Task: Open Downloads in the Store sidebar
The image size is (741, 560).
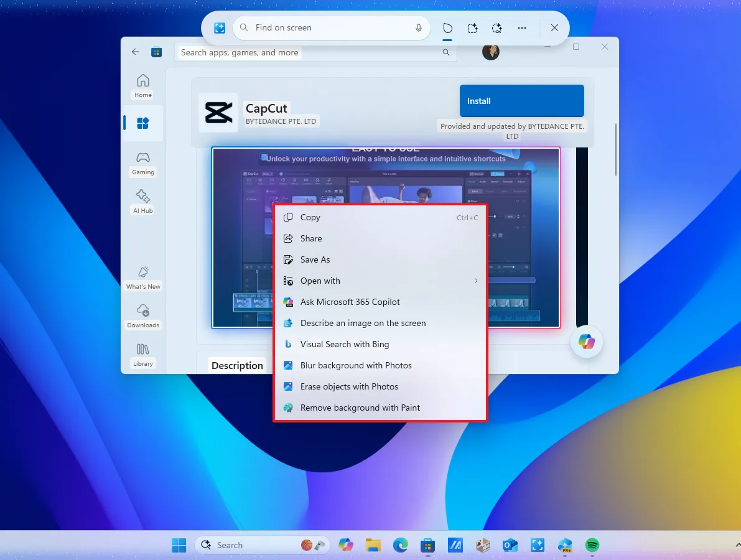Action: click(x=142, y=315)
